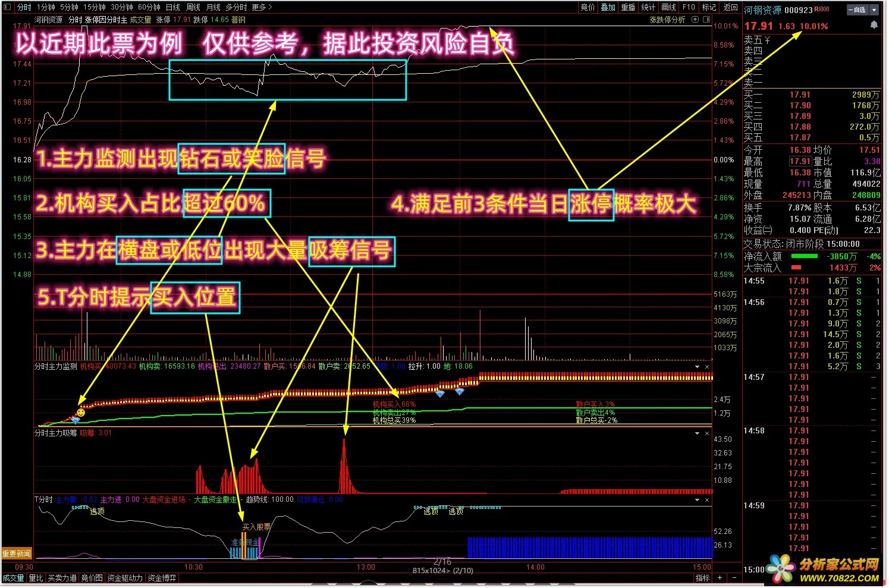889x588 pixels.
Task: Expand the 自选 dropdown arrow
Action: click(x=874, y=10)
